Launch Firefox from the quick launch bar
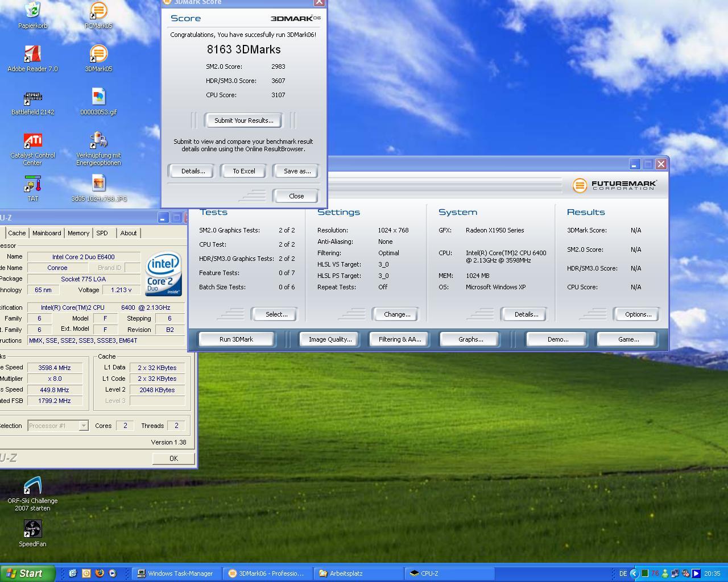Image resolution: width=728 pixels, height=582 pixels. (99, 573)
